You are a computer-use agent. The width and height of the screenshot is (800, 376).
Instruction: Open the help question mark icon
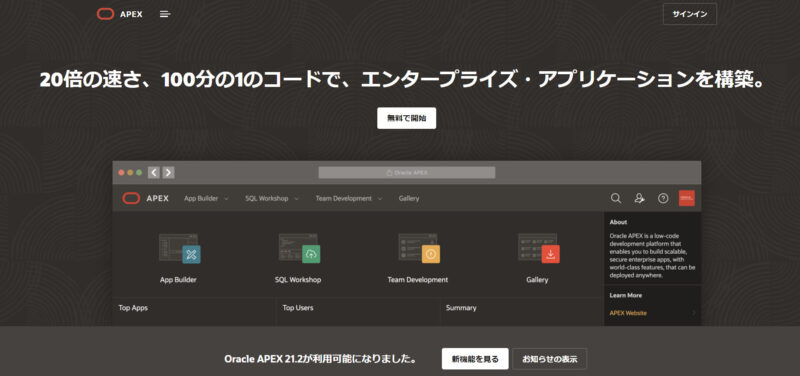(663, 198)
